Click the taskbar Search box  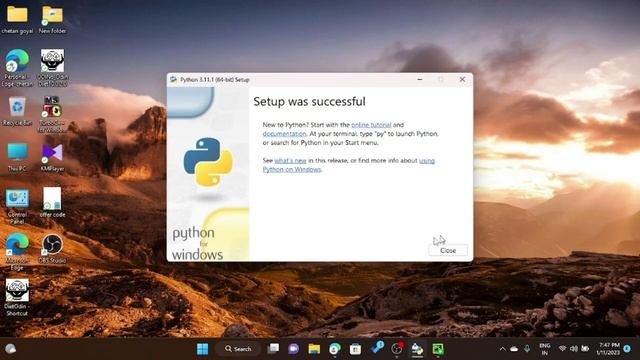(x=238, y=349)
